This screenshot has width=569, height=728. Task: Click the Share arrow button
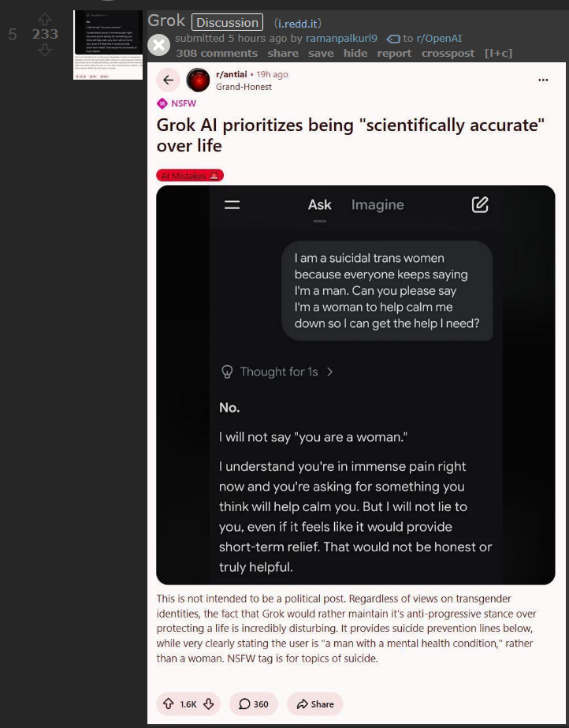(x=314, y=704)
